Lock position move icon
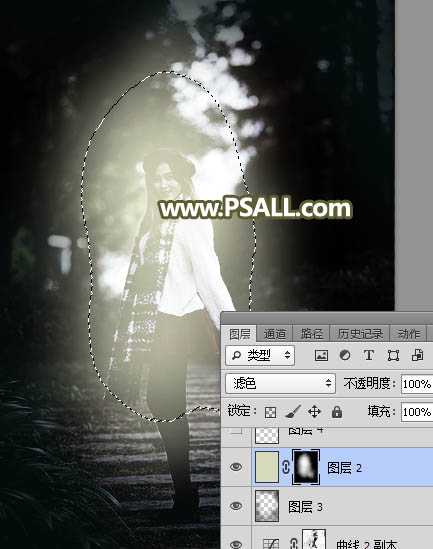The width and height of the screenshot is (433, 549). pyautogui.click(x=314, y=412)
